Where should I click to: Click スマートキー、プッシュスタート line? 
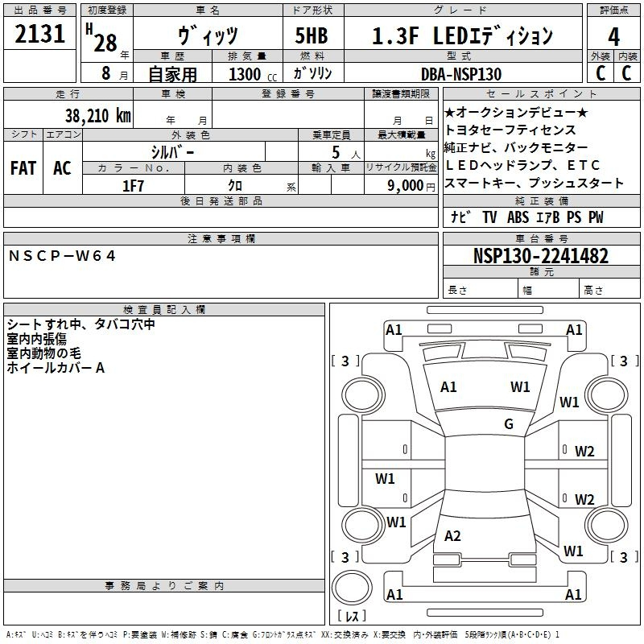(x=534, y=183)
